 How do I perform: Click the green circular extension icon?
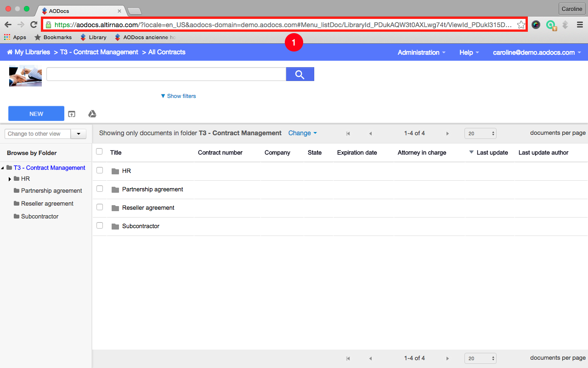click(x=551, y=25)
